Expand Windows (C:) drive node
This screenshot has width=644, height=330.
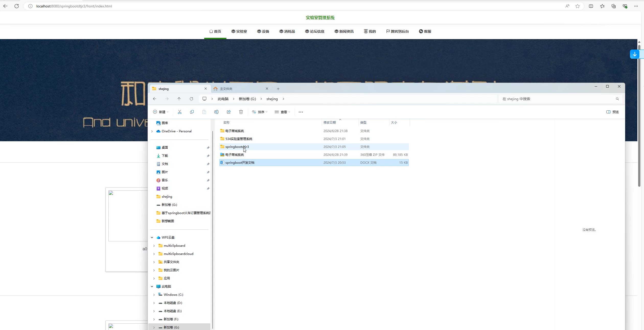tap(154, 295)
